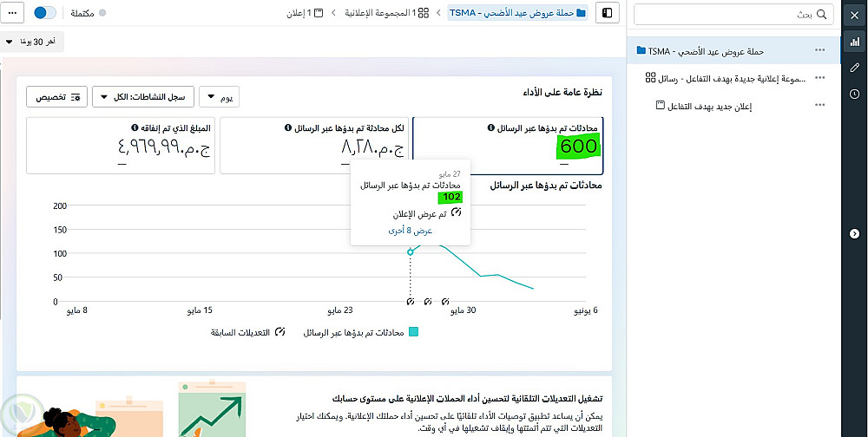The width and height of the screenshot is (868, 437).
Task: Click the 600 conversations value
Action: tap(578, 147)
